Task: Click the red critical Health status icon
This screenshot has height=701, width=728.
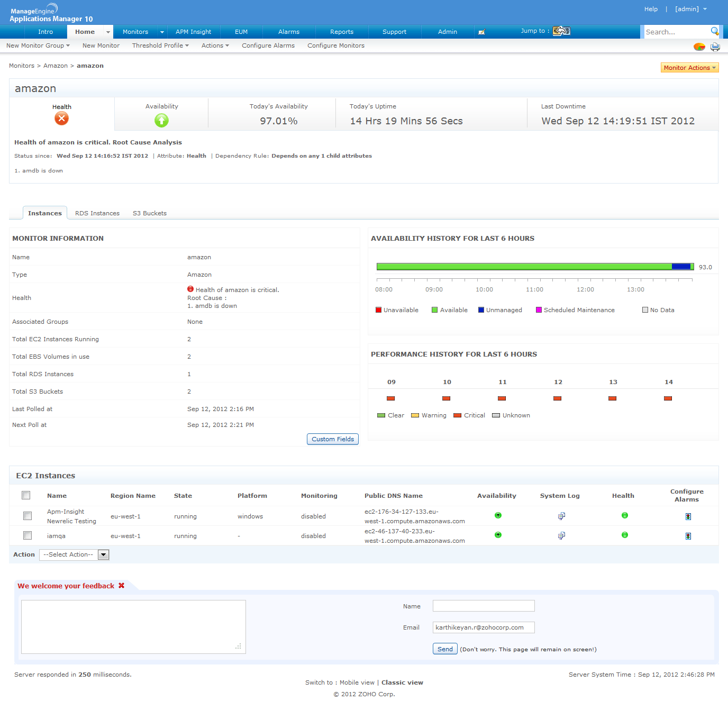Action: click(x=61, y=119)
